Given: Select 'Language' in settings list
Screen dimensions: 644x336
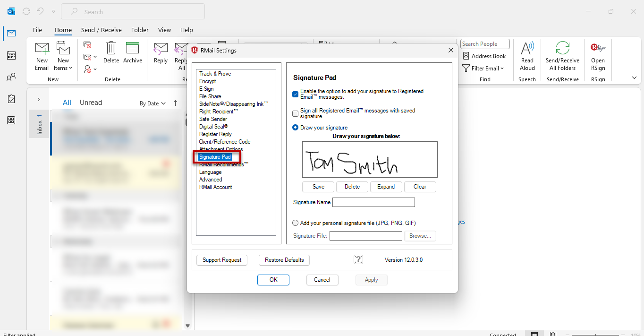Looking at the screenshot, I should 211,172.
